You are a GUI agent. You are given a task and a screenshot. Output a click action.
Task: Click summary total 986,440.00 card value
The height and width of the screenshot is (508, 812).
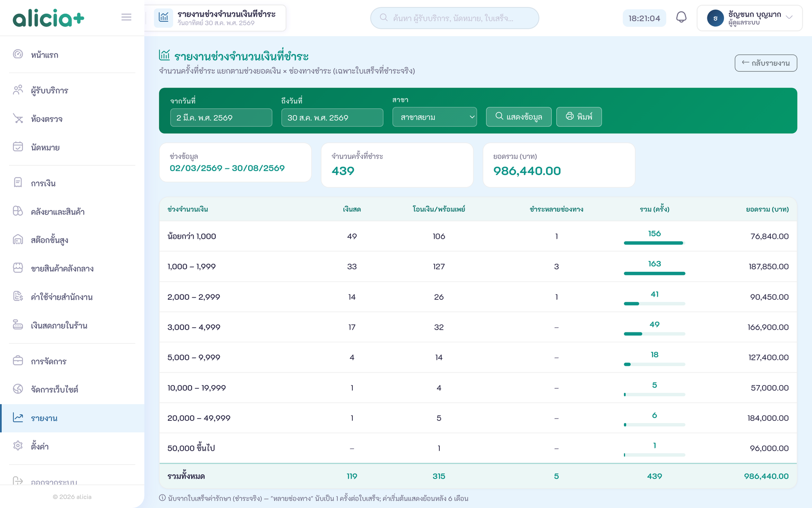click(x=527, y=171)
